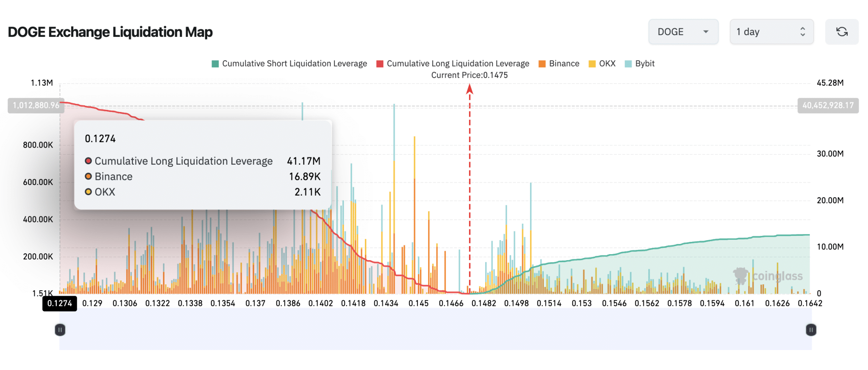Click the tooltip OKX 2.11K value
The height and width of the screenshot is (370, 868).
pyautogui.click(x=308, y=192)
